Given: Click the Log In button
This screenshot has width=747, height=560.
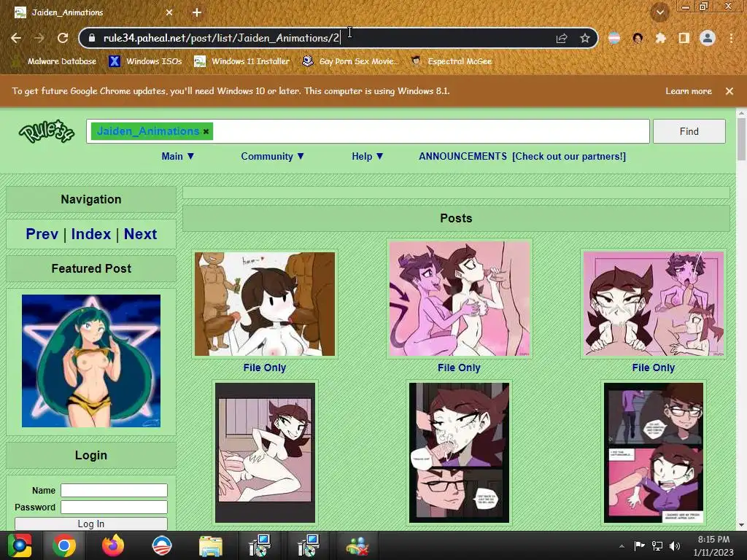Looking at the screenshot, I should click(x=91, y=524).
